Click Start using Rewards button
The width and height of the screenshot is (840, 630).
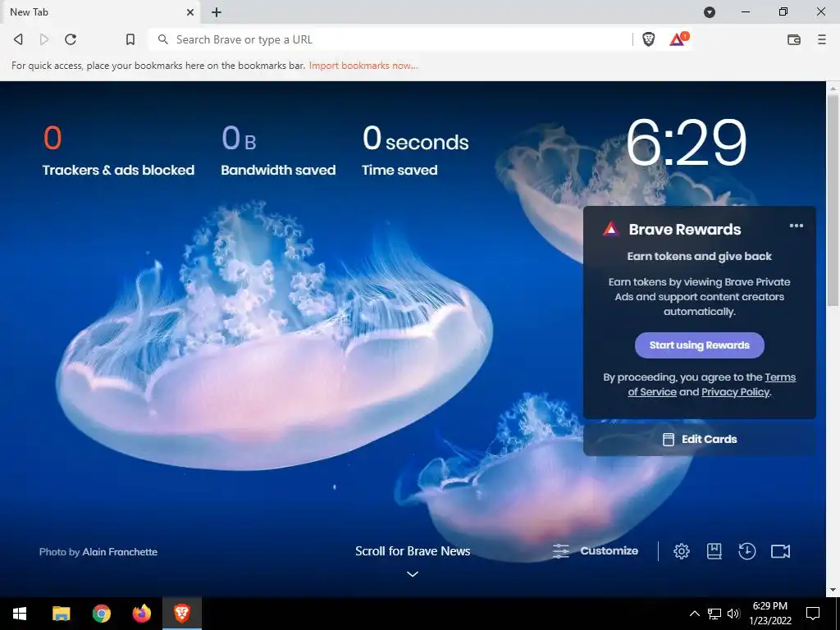[x=699, y=345]
